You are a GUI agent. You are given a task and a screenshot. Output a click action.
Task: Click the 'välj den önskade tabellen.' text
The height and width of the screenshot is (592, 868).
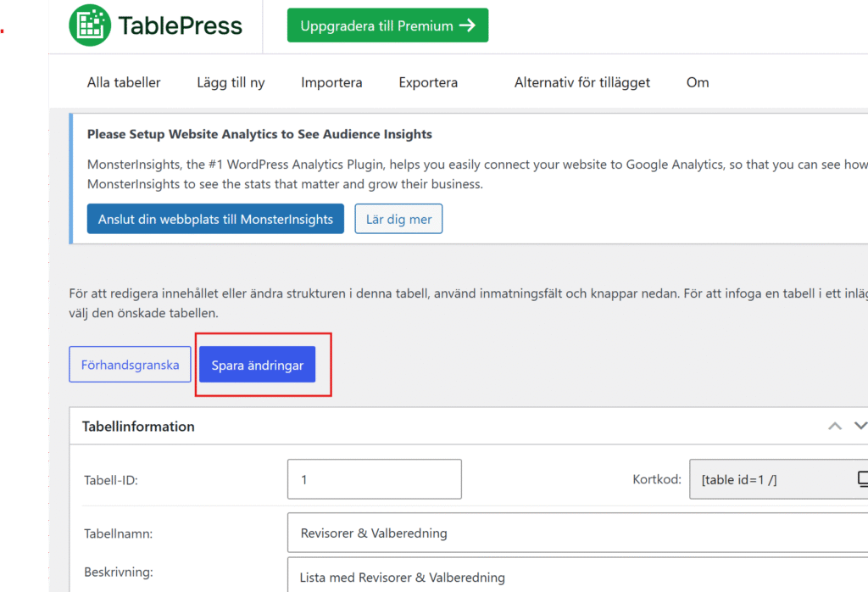[144, 313]
